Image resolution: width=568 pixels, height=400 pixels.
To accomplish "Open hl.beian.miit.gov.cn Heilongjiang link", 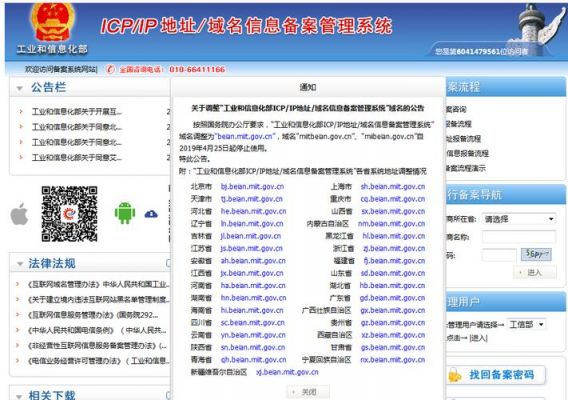I will 394,236.
